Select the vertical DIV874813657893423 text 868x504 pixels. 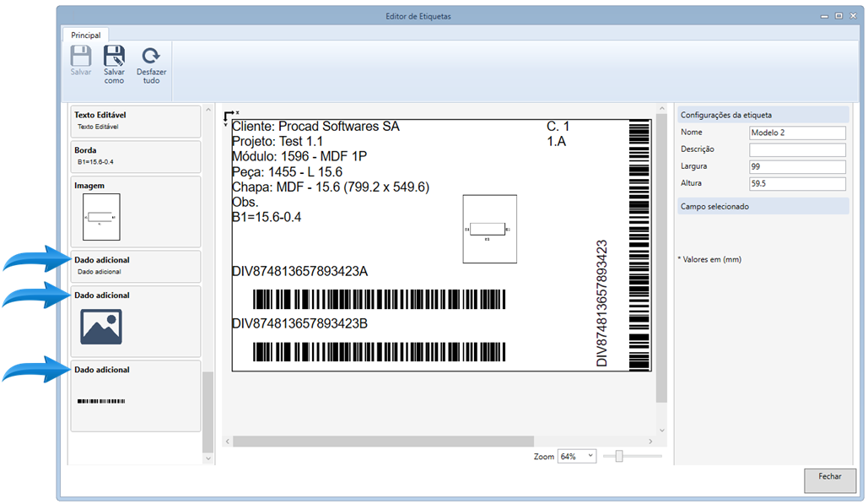[602, 303]
